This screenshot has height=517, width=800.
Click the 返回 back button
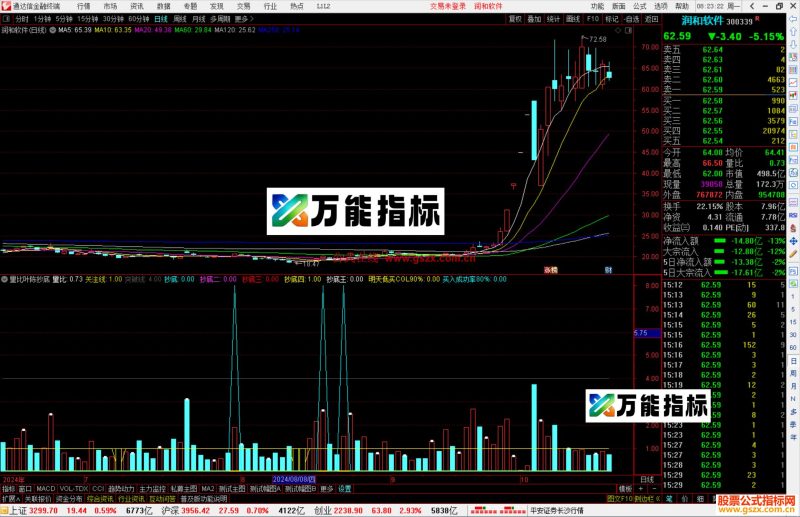click(652, 19)
